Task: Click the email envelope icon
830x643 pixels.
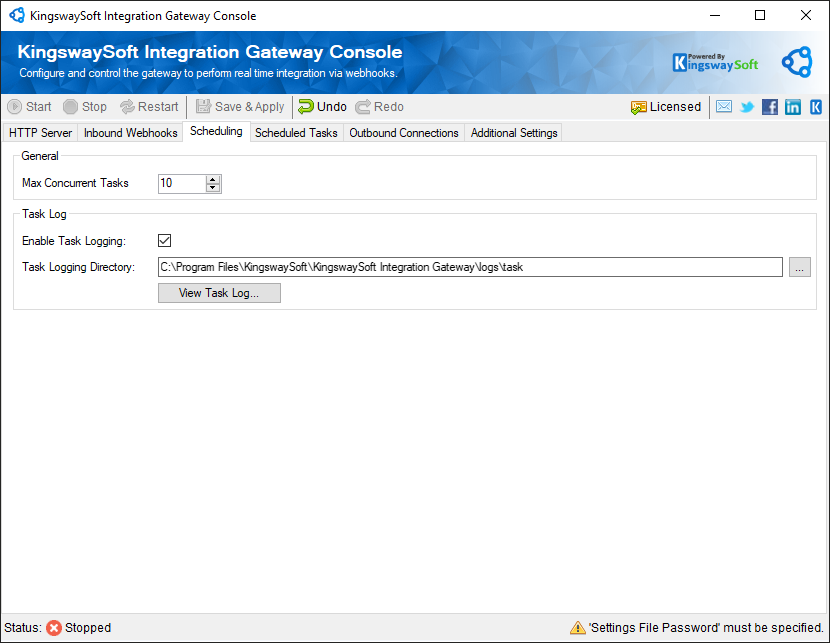Action: tap(724, 107)
